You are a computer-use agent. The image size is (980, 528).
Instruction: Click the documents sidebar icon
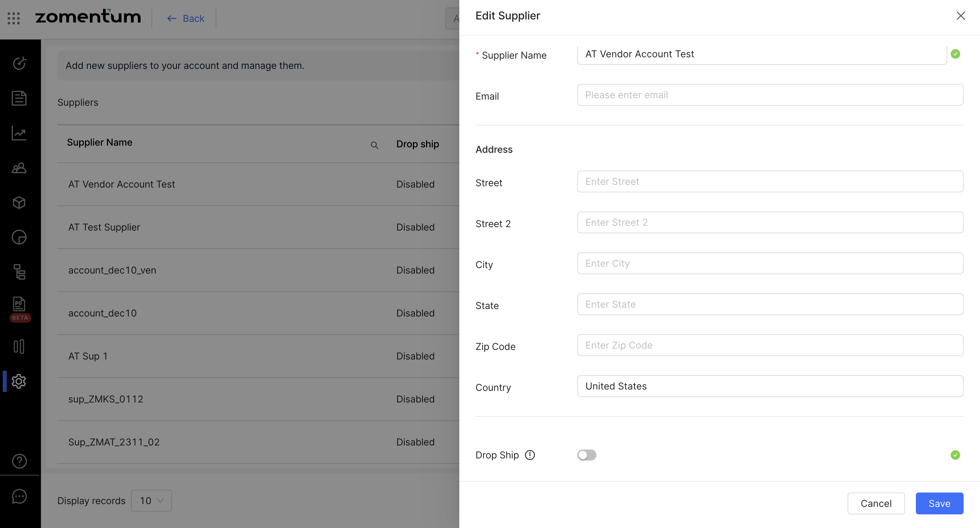pos(19,98)
